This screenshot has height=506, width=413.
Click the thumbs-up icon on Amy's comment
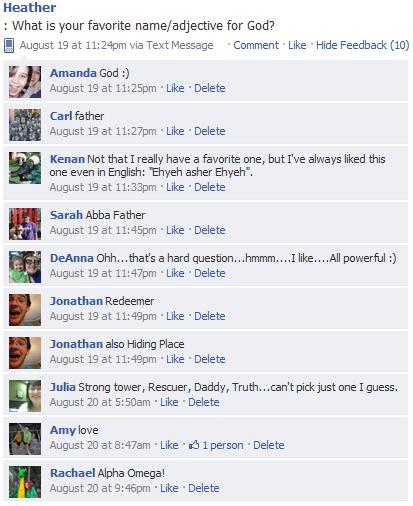click(194, 444)
